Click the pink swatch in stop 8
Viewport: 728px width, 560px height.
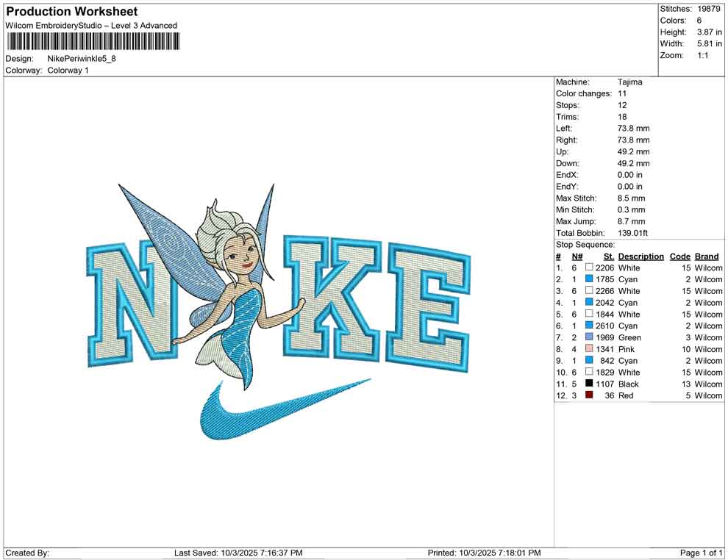pyautogui.click(x=589, y=348)
